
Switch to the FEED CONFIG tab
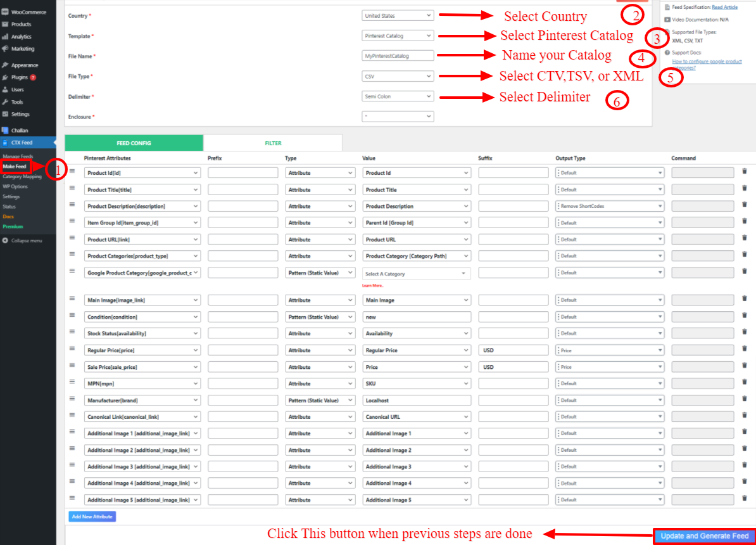pyautogui.click(x=134, y=143)
